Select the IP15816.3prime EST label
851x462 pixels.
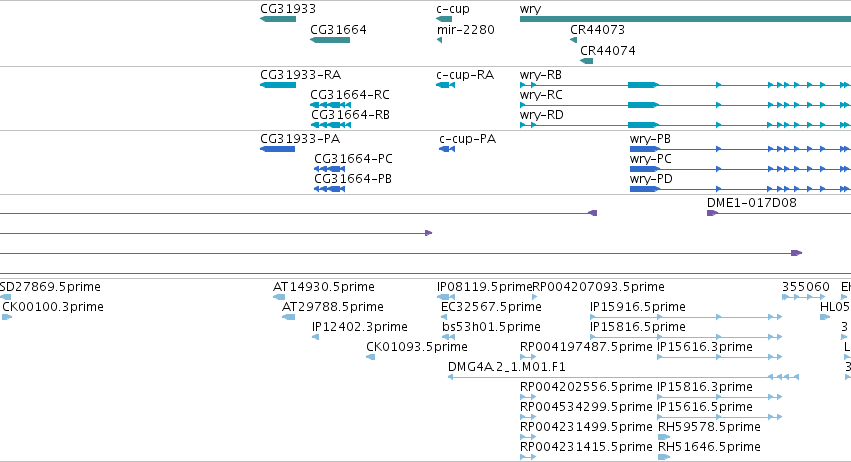click(x=704, y=387)
